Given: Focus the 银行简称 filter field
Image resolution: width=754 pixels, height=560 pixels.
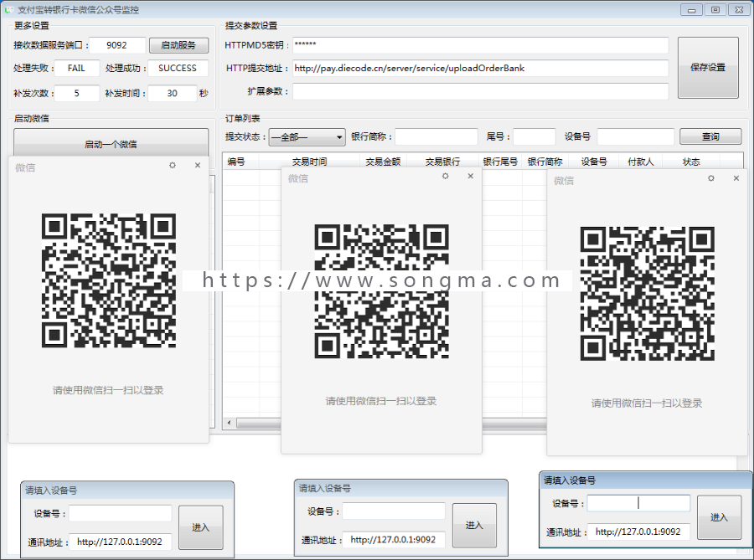Looking at the screenshot, I should [436, 137].
